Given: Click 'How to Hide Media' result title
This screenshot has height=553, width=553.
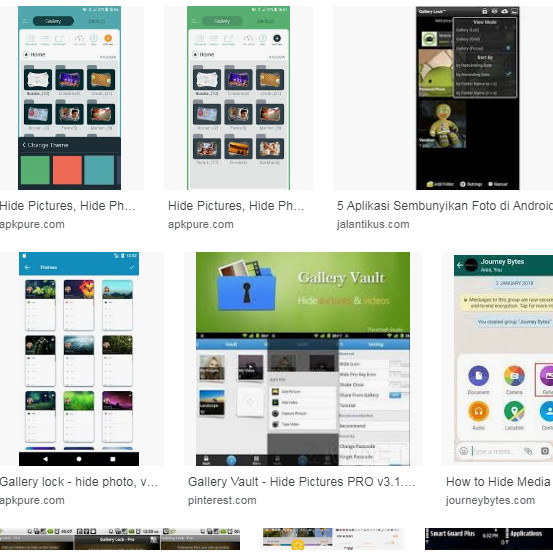Looking at the screenshot, I should coord(499,482).
